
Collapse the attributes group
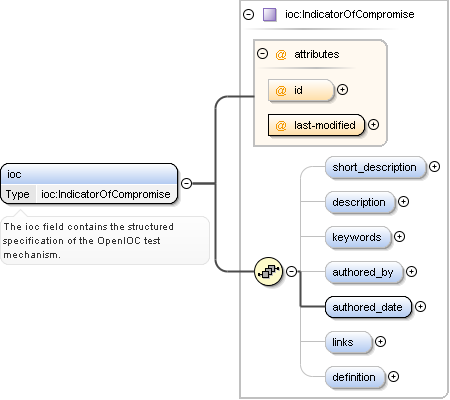tap(263, 54)
